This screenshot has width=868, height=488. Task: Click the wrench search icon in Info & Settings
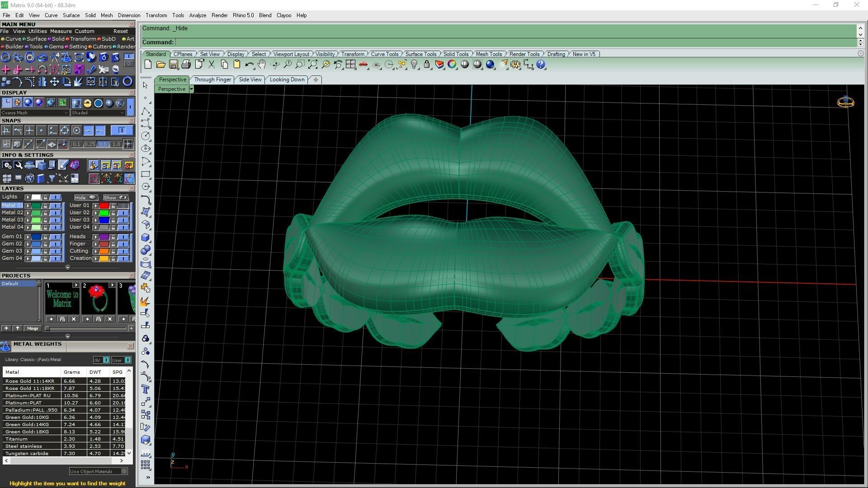point(18,165)
